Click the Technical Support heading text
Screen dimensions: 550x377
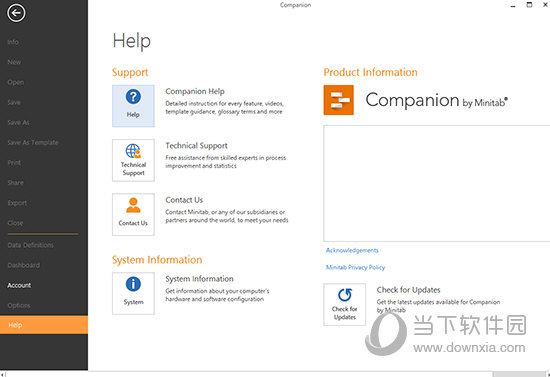(196, 146)
